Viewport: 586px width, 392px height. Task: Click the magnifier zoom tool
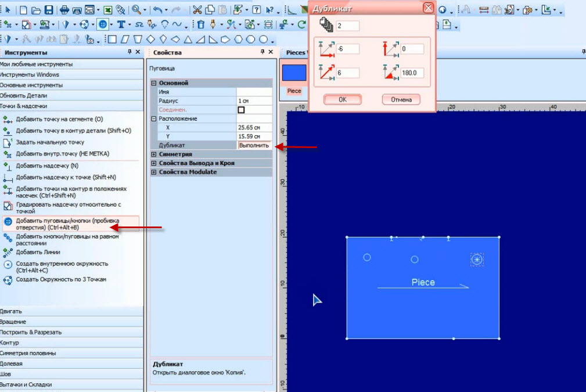click(x=136, y=10)
